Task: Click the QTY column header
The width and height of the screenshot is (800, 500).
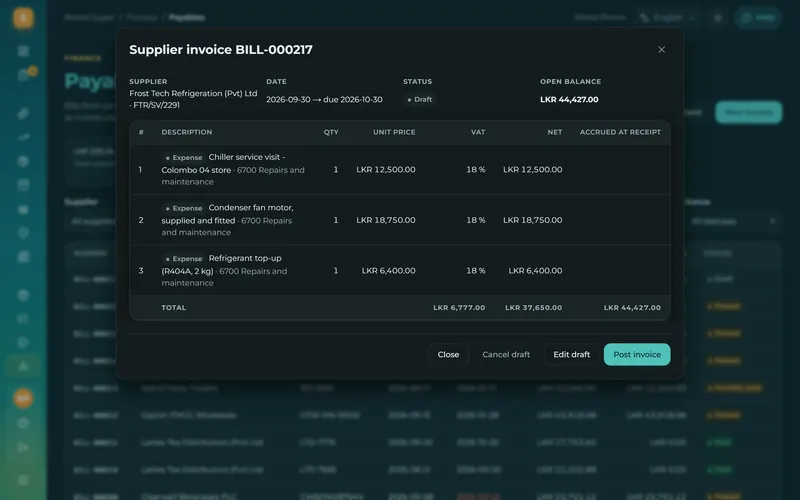Action: tap(331, 132)
